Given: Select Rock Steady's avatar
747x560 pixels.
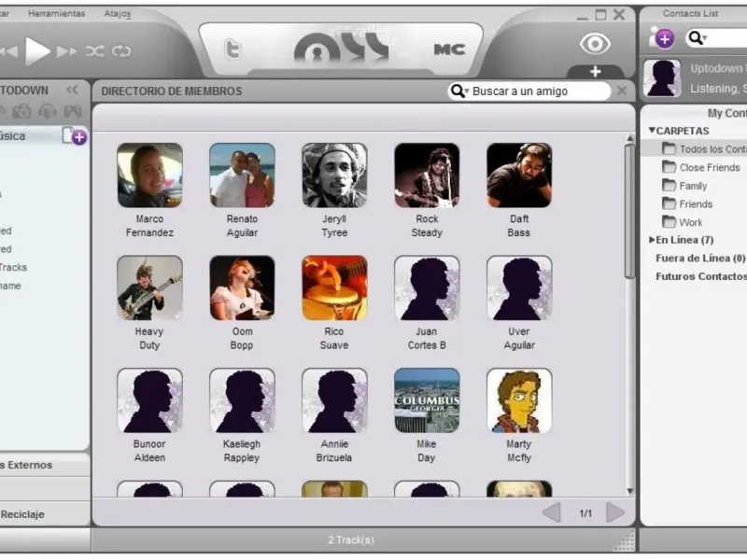Looking at the screenshot, I should [x=427, y=175].
